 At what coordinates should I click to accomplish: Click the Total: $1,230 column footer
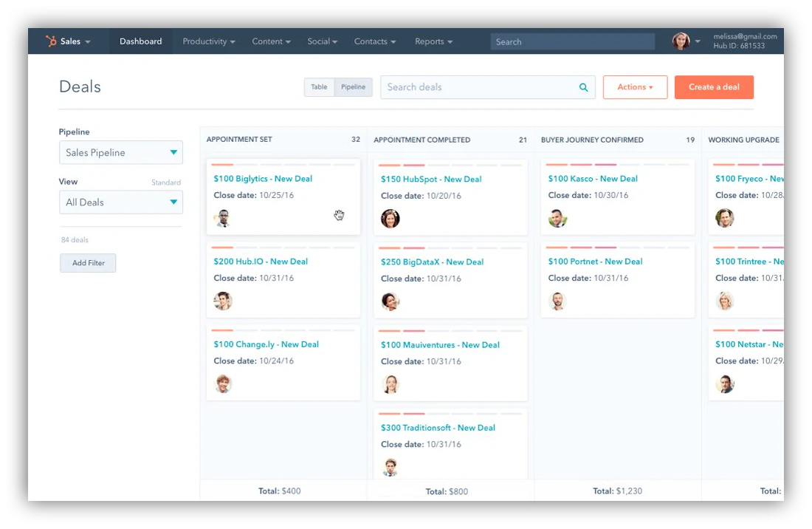[617, 491]
